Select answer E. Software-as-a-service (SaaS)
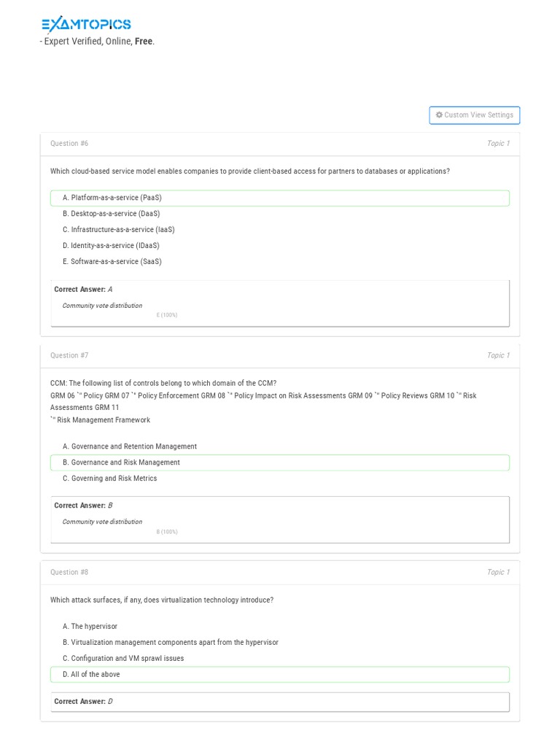 [x=112, y=262]
